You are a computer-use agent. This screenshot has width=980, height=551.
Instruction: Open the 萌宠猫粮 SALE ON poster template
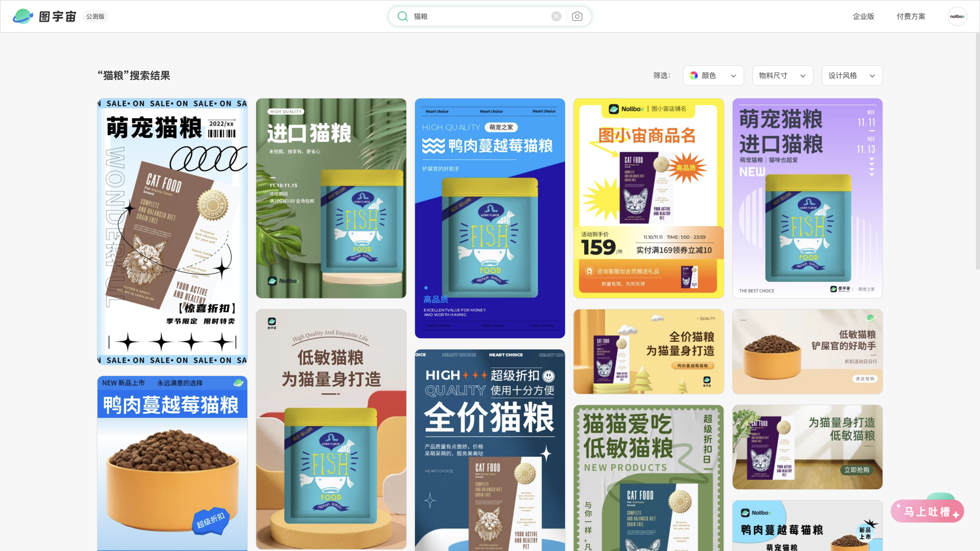(172, 231)
